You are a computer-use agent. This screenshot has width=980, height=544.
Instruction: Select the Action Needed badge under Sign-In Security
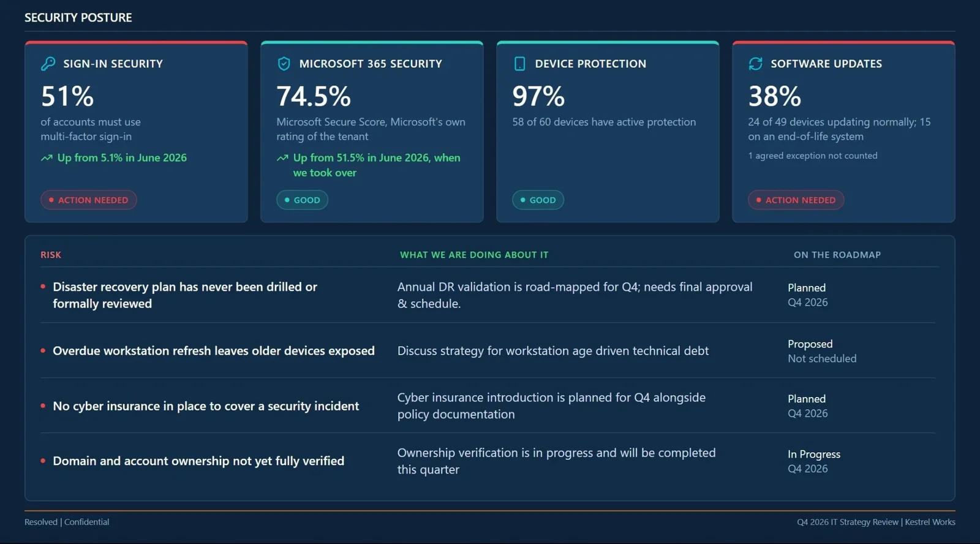[x=89, y=200]
